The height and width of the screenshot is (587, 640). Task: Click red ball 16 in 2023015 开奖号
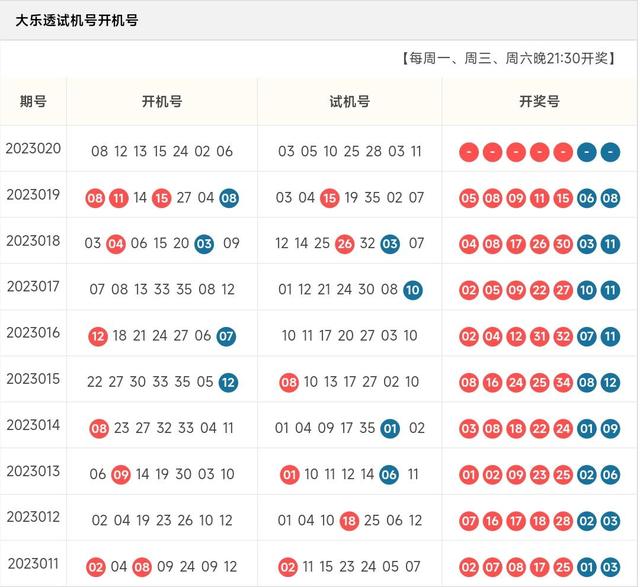click(492, 382)
